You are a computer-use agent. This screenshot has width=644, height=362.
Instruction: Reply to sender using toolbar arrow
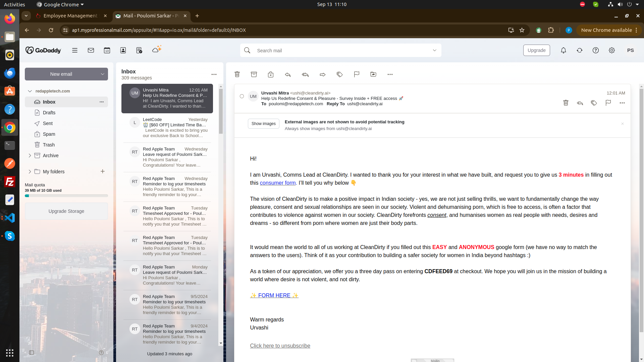pyautogui.click(x=288, y=74)
